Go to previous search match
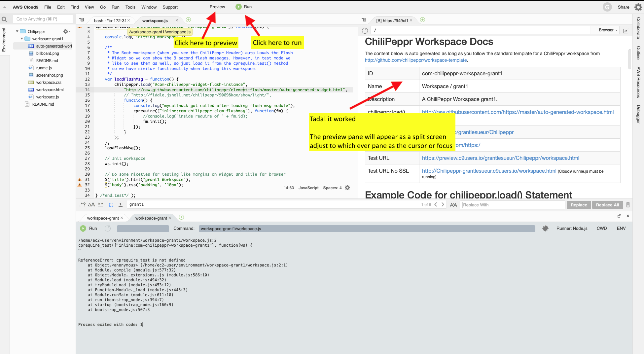Viewport: 644px width, 354px height. click(436, 204)
